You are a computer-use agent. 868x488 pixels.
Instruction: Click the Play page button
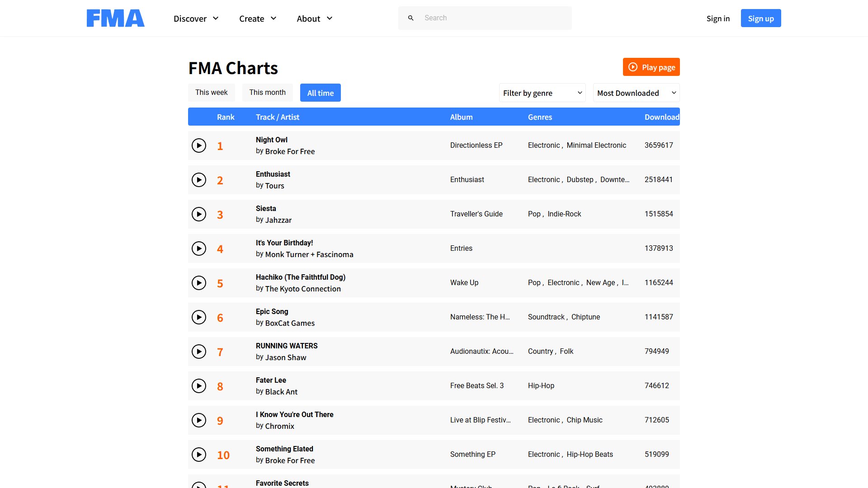(x=651, y=67)
